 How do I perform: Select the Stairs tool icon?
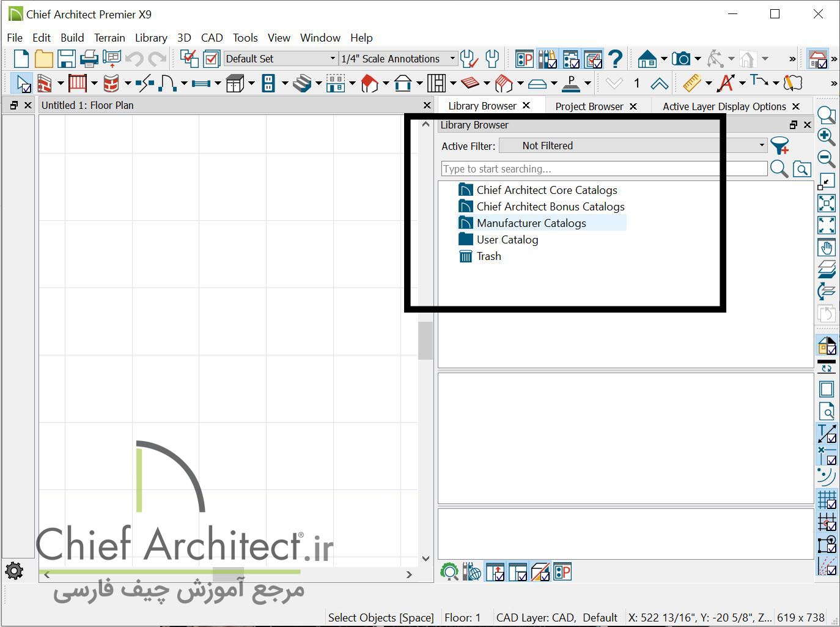(302, 83)
